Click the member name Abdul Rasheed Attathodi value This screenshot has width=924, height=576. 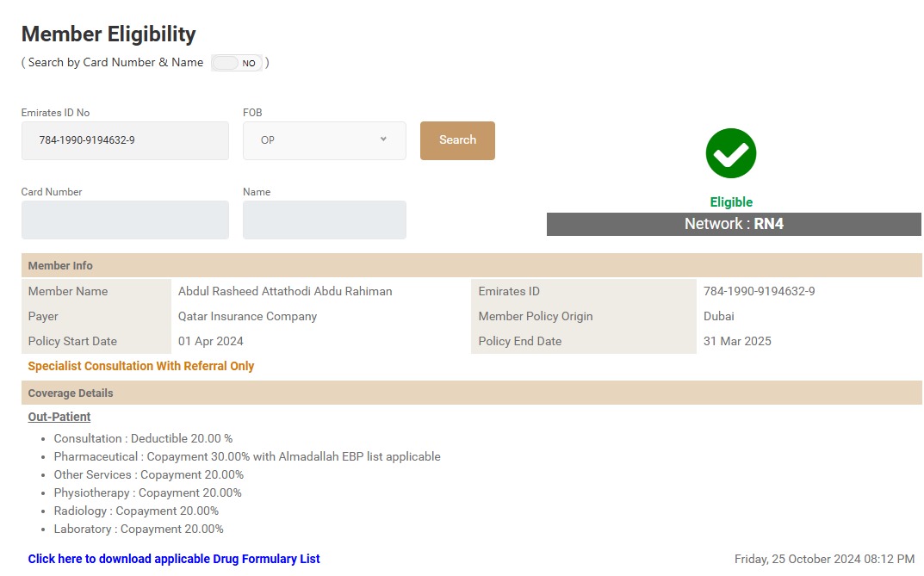(285, 291)
